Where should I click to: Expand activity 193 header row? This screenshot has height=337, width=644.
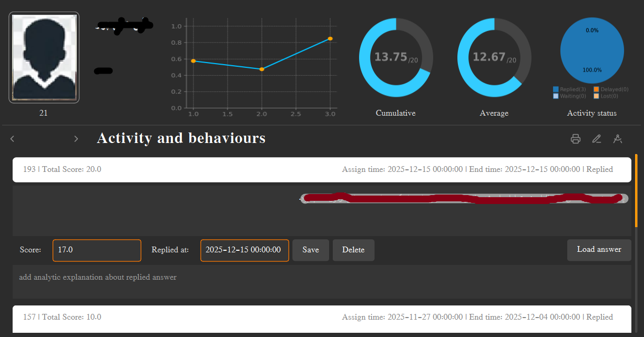(322, 170)
